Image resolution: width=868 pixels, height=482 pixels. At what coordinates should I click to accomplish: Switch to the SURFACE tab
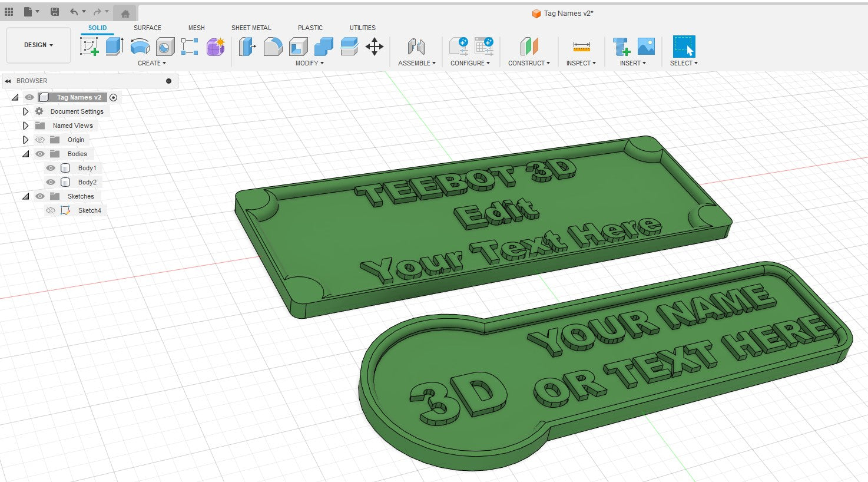(x=147, y=28)
